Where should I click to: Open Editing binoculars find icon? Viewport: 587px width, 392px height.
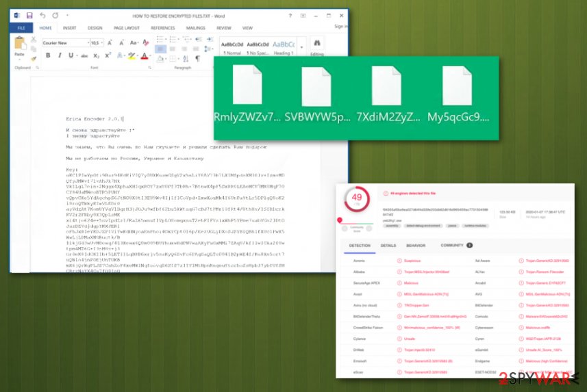(x=317, y=43)
